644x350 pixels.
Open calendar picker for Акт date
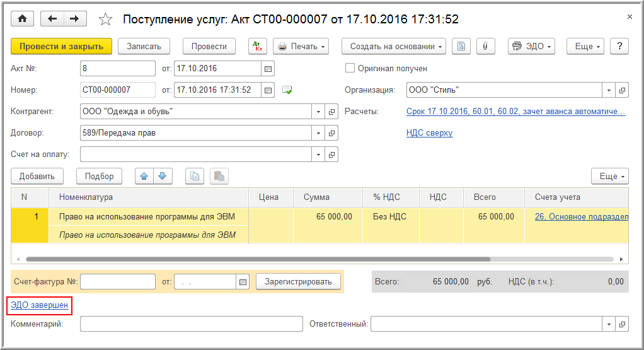268,69
